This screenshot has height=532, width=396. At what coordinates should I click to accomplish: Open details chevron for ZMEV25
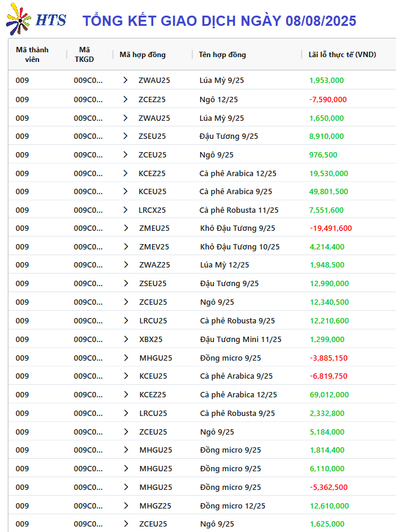[126, 246]
